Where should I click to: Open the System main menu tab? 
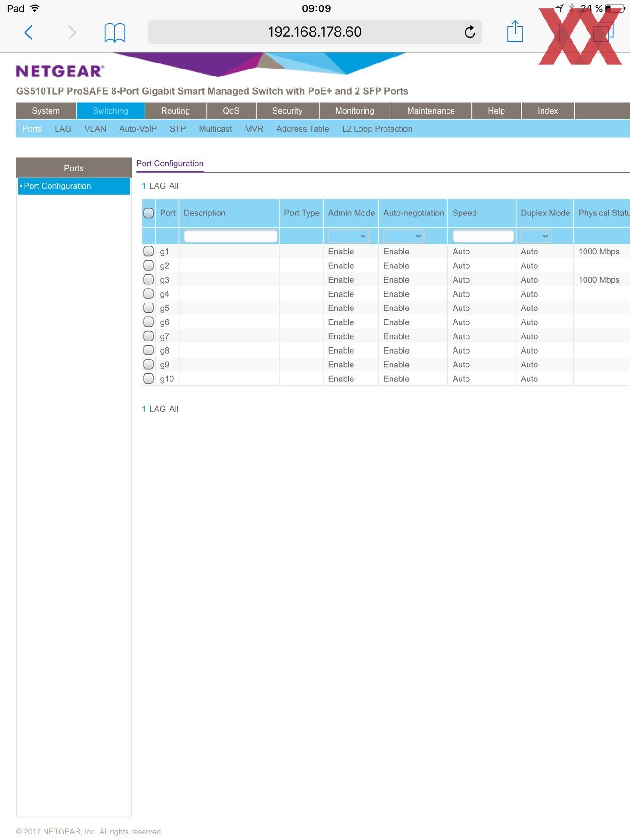46,111
